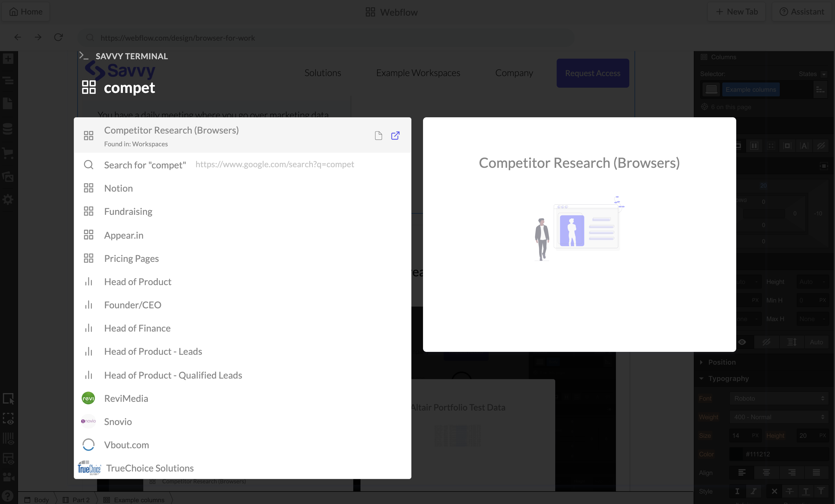Open the Company nav menu
This screenshot has height=504, width=835.
(x=514, y=73)
